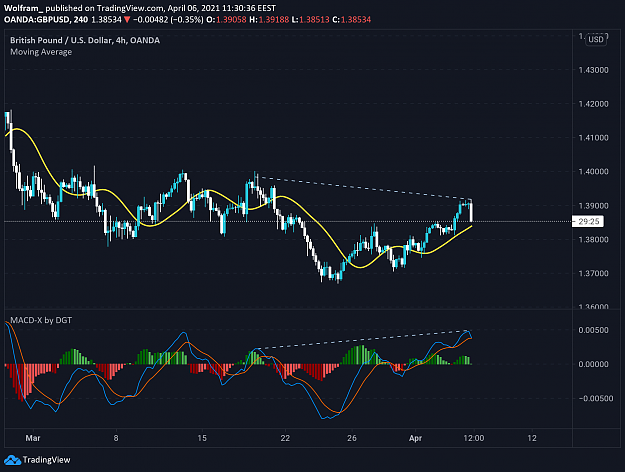The image size is (625, 472).
Task: Click the TradingView cloud logo icon
Action: coord(12,460)
